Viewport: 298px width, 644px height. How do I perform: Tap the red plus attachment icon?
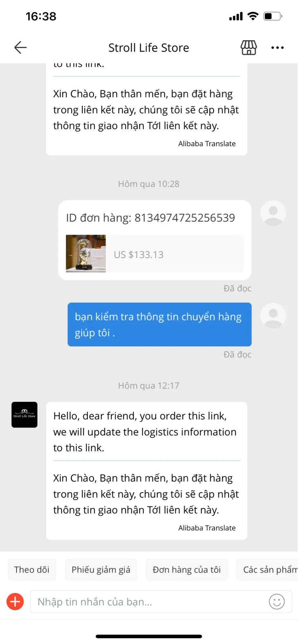point(15,601)
